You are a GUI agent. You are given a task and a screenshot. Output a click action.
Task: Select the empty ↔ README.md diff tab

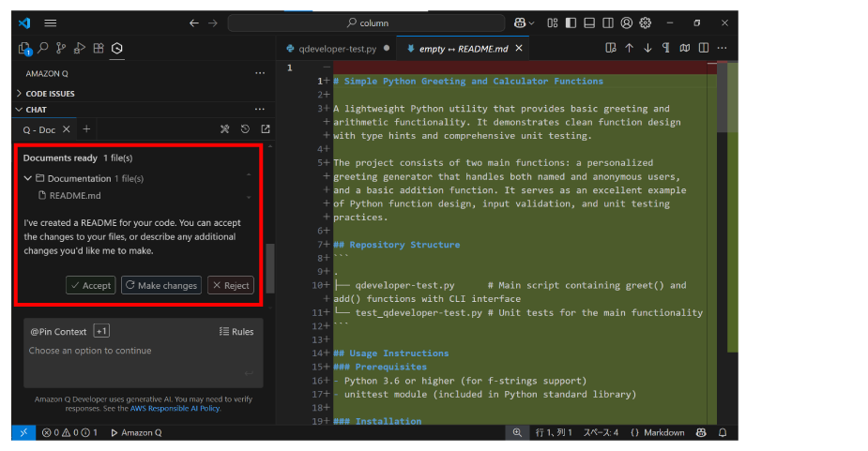coord(464,49)
